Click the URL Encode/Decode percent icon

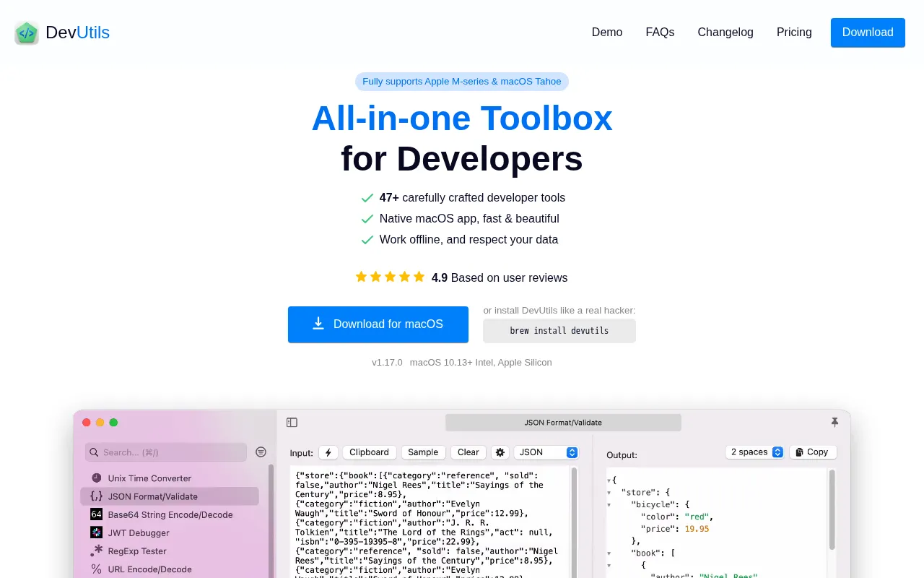[96, 569]
